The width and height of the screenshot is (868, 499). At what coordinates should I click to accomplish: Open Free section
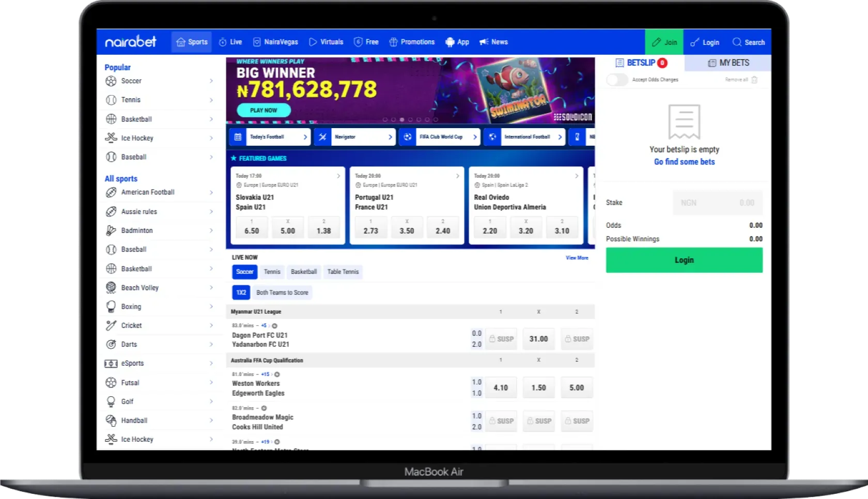[366, 42]
